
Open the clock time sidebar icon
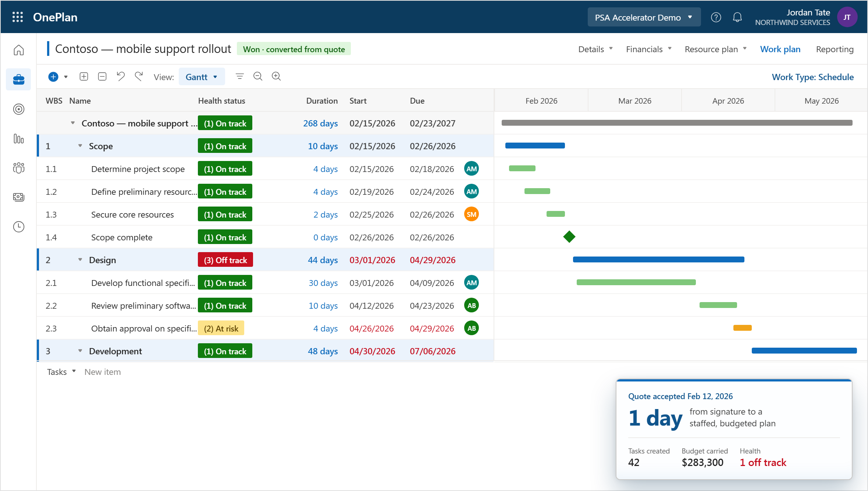point(19,227)
